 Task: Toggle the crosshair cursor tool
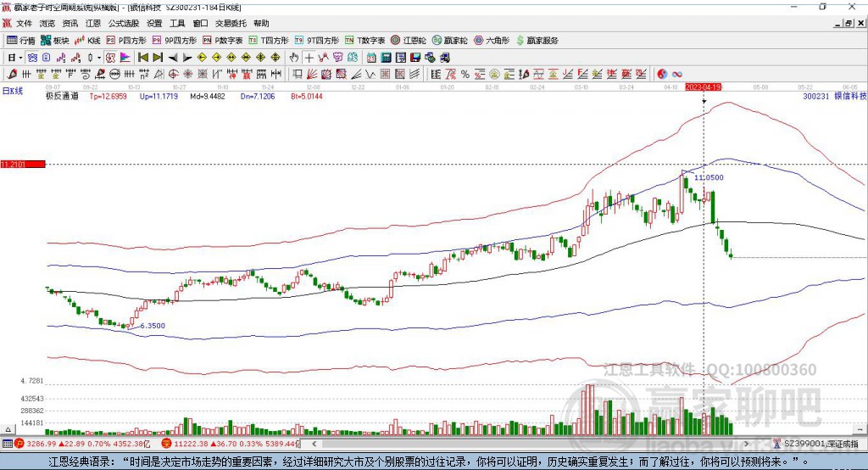309,58
